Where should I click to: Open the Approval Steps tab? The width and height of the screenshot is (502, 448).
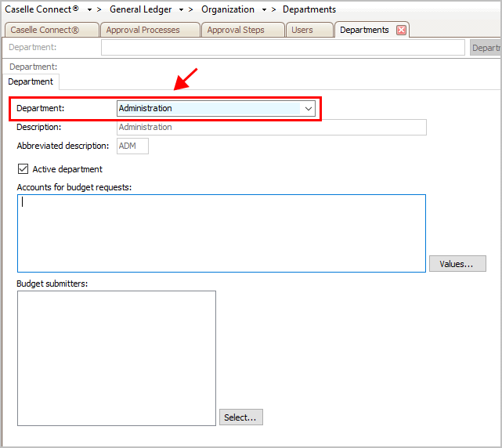tap(235, 30)
